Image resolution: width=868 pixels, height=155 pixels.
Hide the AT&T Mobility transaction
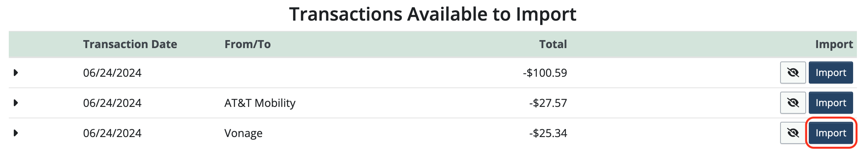(x=793, y=103)
